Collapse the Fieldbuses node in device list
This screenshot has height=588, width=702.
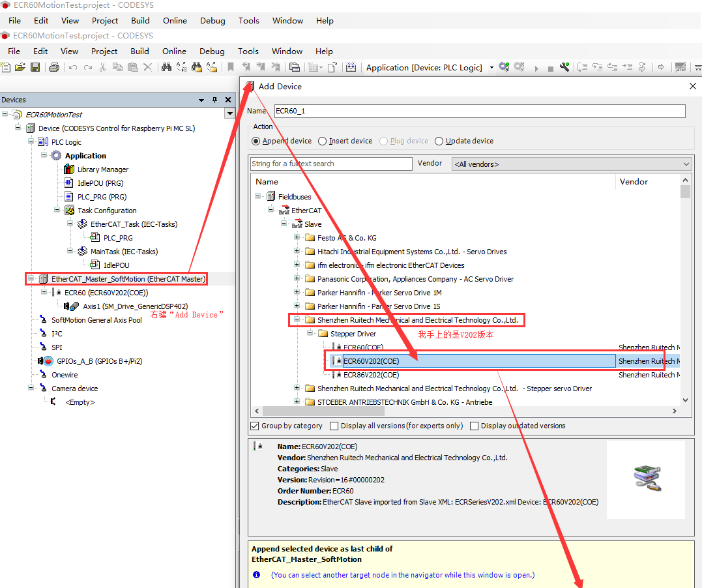(x=258, y=196)
